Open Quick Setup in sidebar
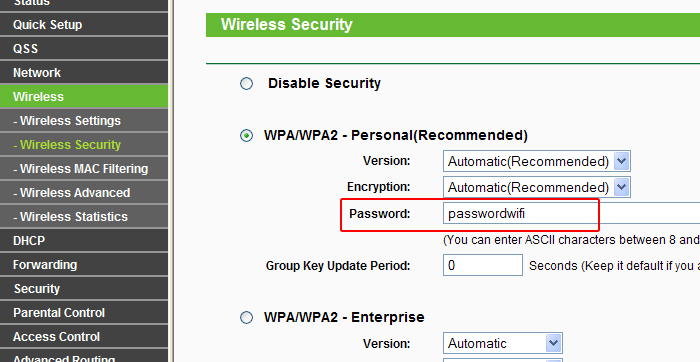The image size is (700, 362). 84,25
